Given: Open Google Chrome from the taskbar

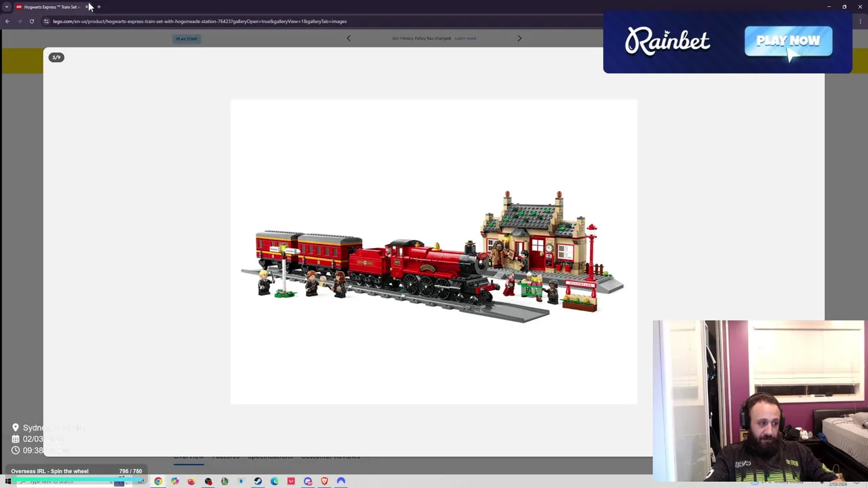Looking at the screenshot, I should (x=158, y=481).
